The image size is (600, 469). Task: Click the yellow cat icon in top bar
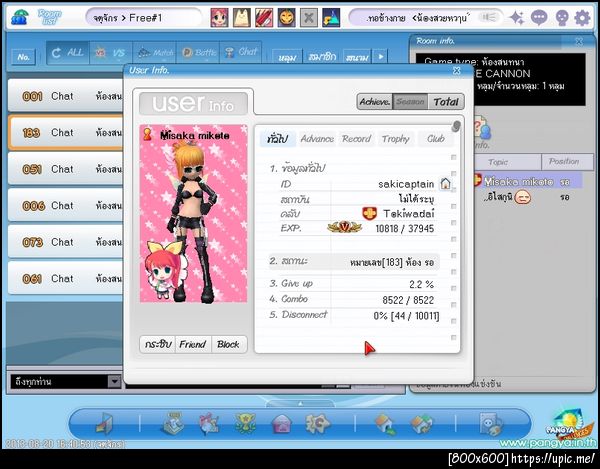[x=242, y=18]
